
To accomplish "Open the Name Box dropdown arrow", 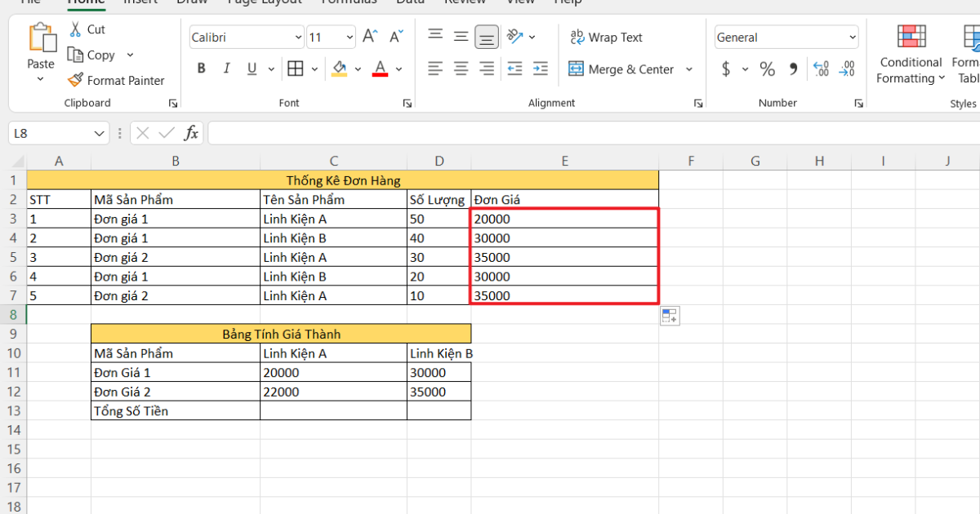I will [100, 133].
